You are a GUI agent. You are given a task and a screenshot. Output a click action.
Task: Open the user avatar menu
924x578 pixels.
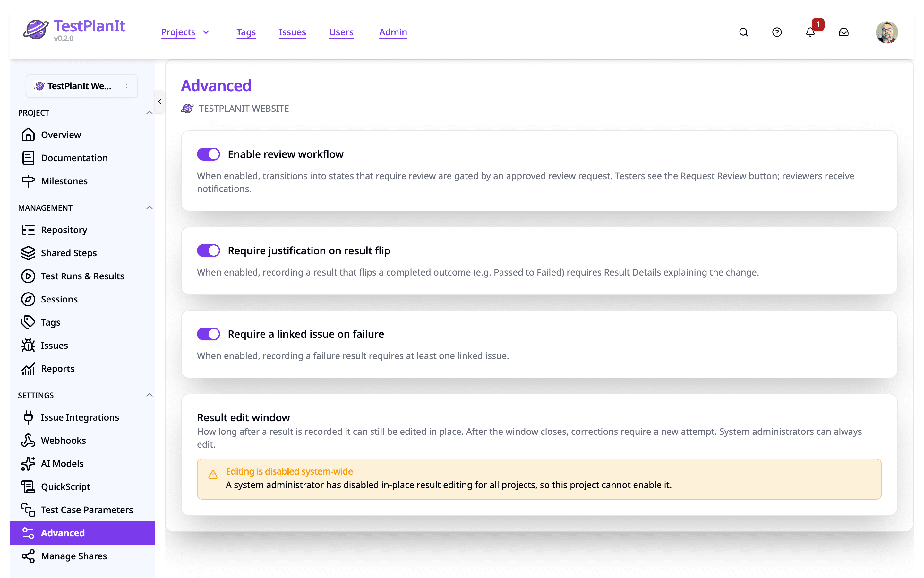[x=886, y=32]
